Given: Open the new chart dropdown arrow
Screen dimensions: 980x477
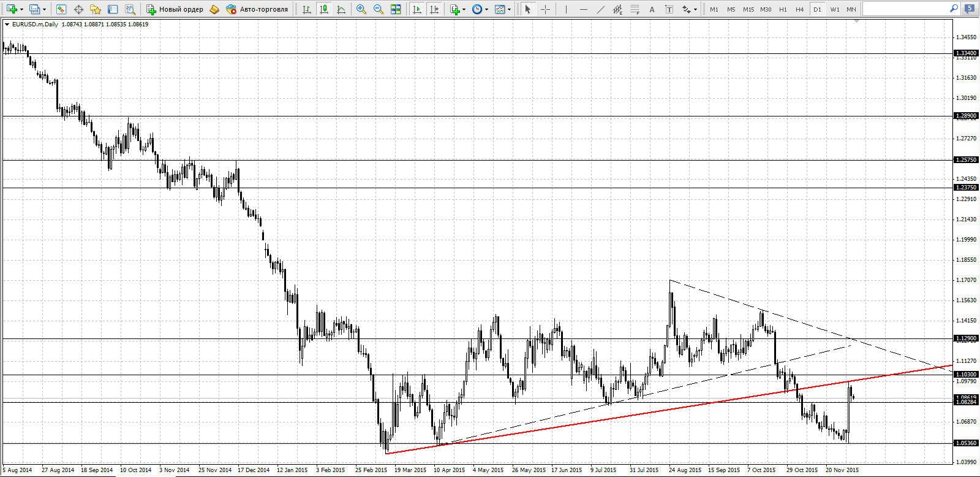Looking at the screenshot, I should (21, 9).
